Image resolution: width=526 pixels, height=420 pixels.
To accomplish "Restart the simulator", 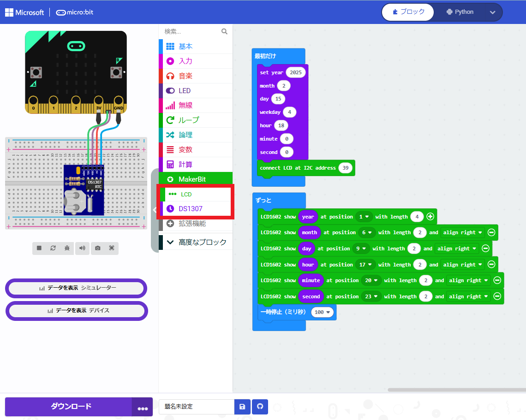I will (x=53, y=248).
